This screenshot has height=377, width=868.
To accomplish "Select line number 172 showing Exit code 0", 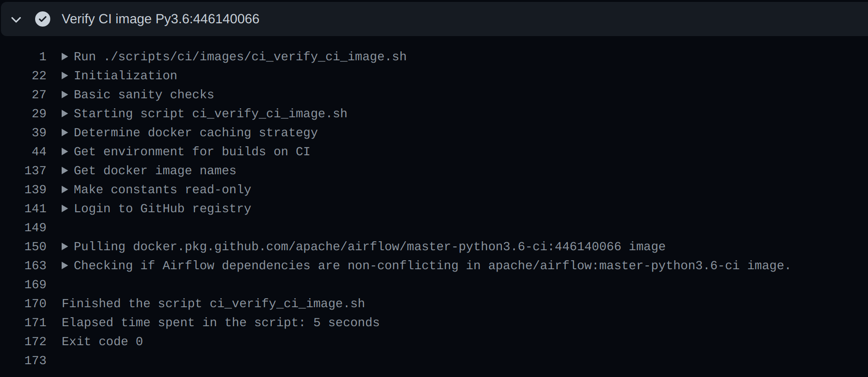I will pos(35,341).
